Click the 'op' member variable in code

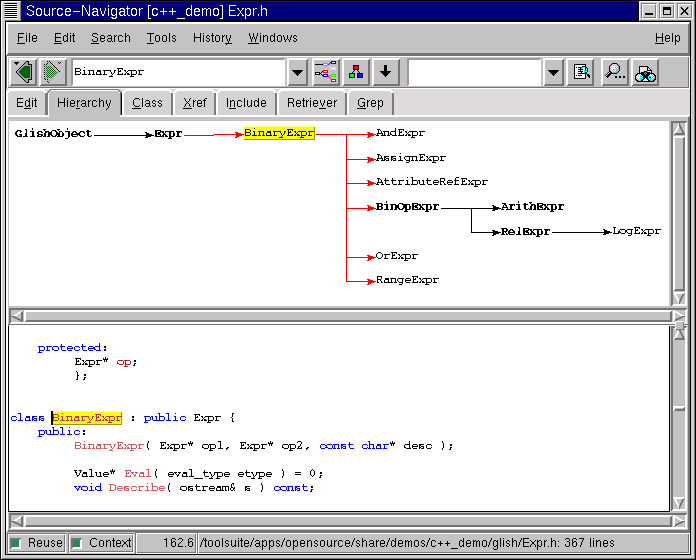click(124, 362)
